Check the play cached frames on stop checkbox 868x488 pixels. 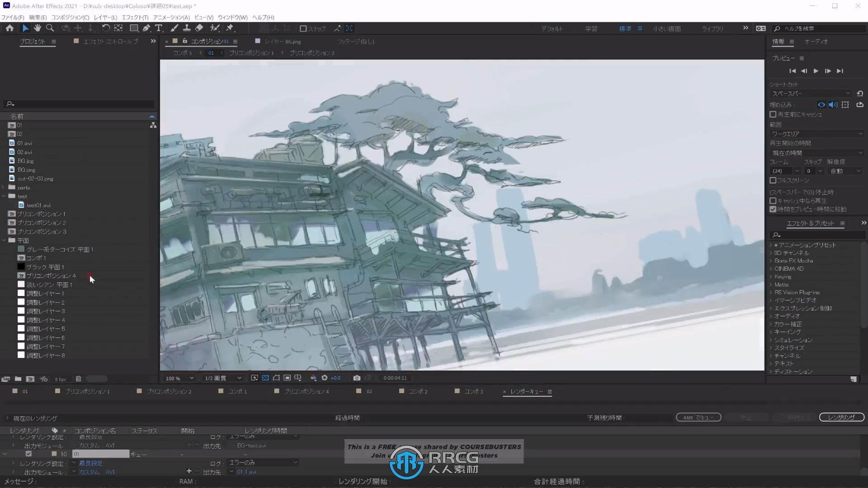(x=773, y=201)
